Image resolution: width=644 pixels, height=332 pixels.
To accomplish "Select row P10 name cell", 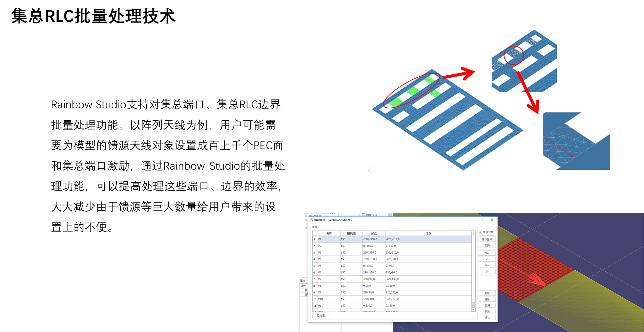I will point(329,299).
